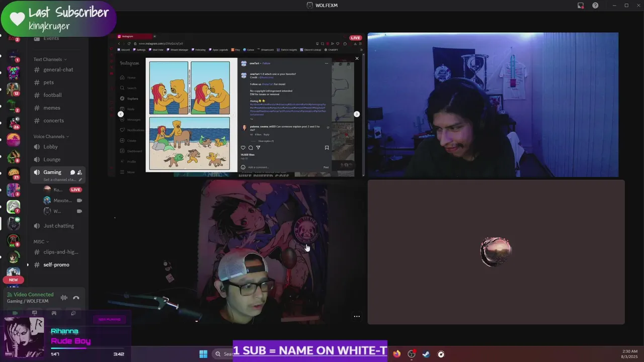Open the server with 21 notifications

(13, 173)
